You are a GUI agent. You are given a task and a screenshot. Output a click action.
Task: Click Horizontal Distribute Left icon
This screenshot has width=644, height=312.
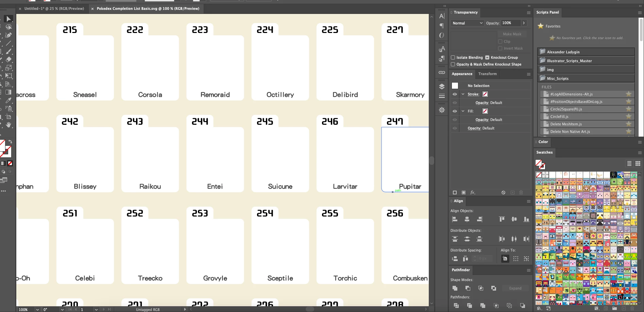(502, 239)
